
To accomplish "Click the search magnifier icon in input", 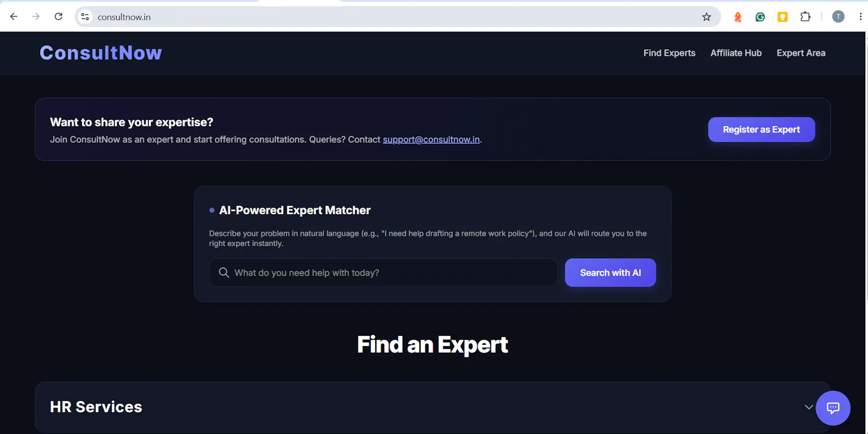I will 224,272.
